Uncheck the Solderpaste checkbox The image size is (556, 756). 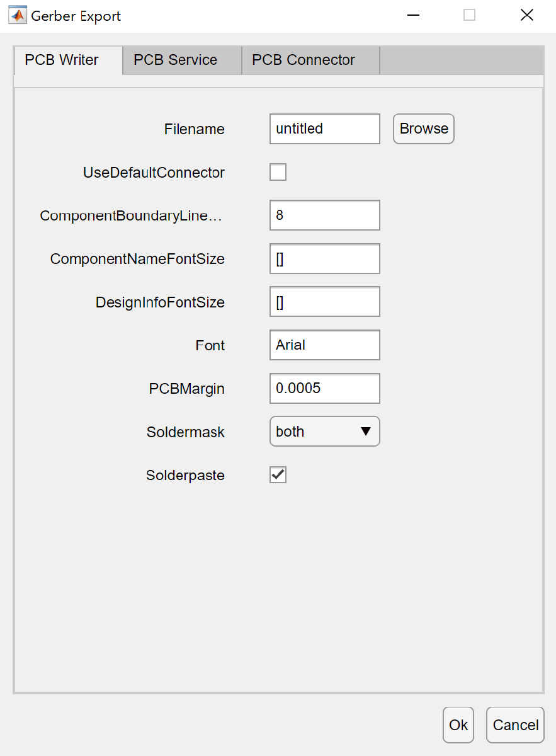pos(278,475)
